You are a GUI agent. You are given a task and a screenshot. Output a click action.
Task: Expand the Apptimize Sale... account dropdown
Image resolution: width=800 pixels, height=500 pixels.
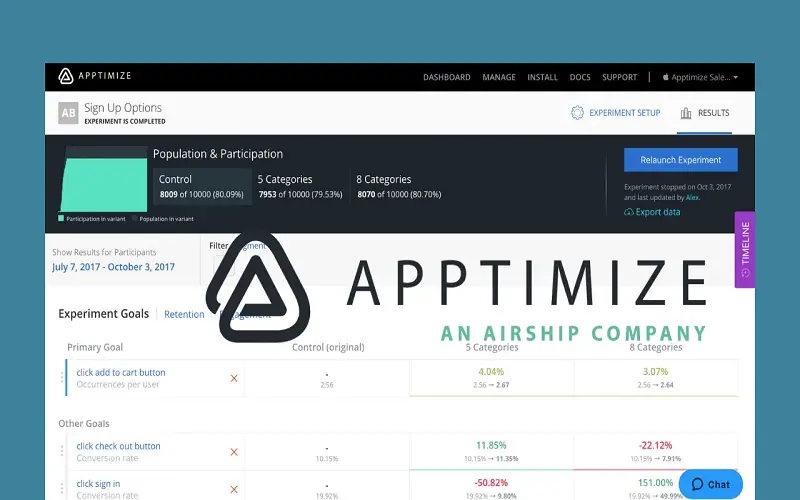pyautogui.click(x=701, y=77)
